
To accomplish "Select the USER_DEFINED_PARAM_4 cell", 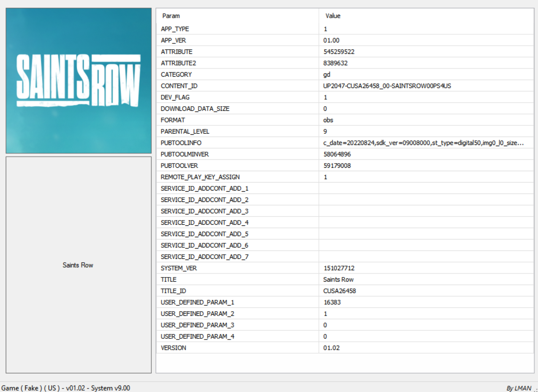I will click(237, 336).
